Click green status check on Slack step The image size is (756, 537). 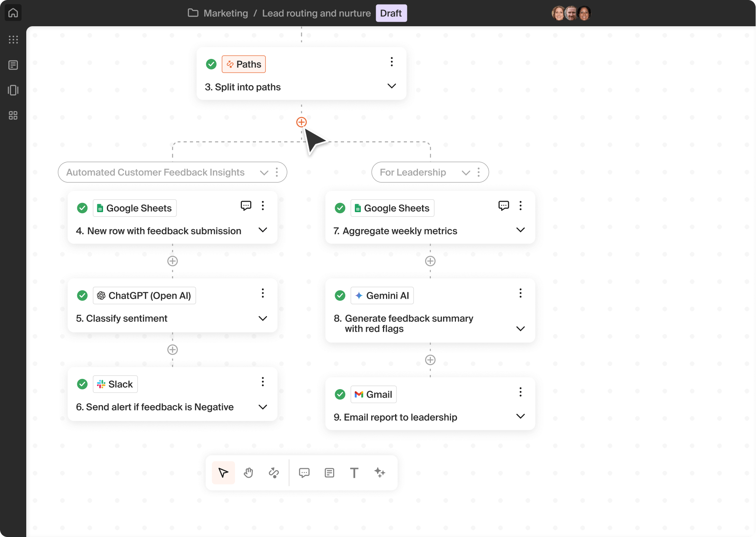coord(82,384)
